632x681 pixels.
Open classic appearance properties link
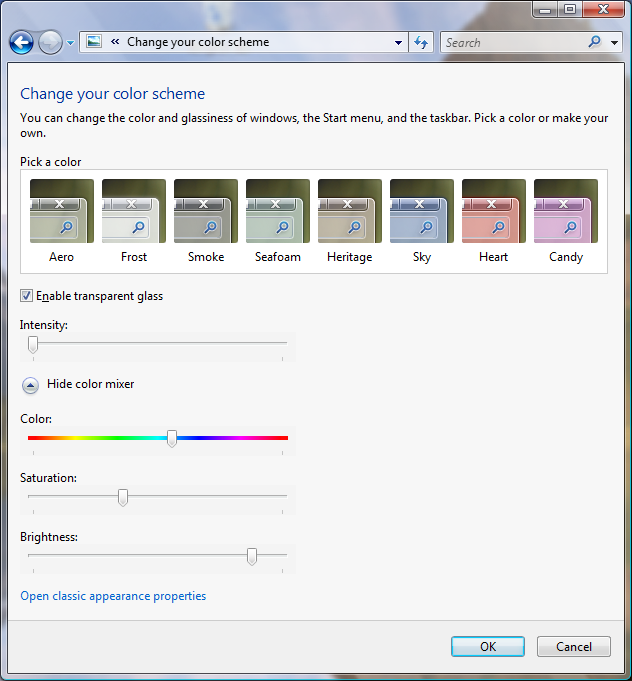pos(113,596)
